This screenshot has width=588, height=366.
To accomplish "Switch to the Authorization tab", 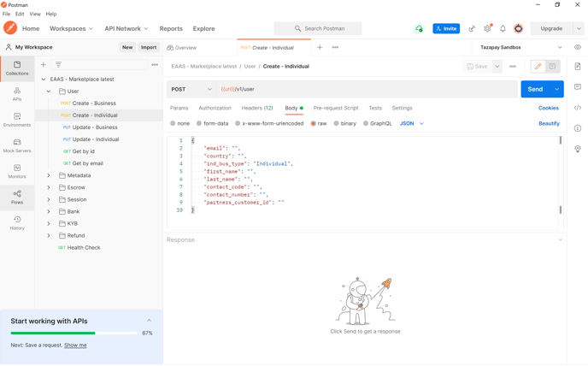I will [215, 108].
